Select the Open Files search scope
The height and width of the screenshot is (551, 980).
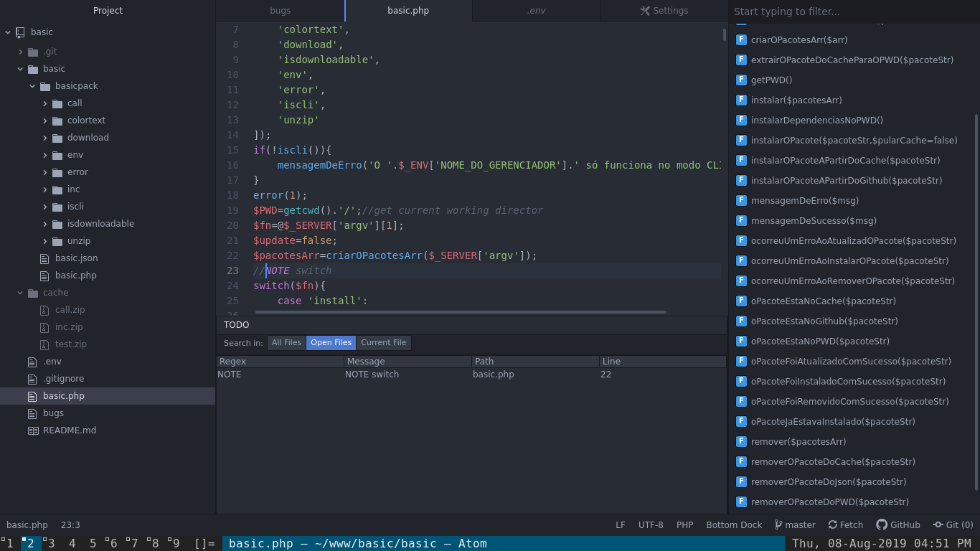click(331, 343)
